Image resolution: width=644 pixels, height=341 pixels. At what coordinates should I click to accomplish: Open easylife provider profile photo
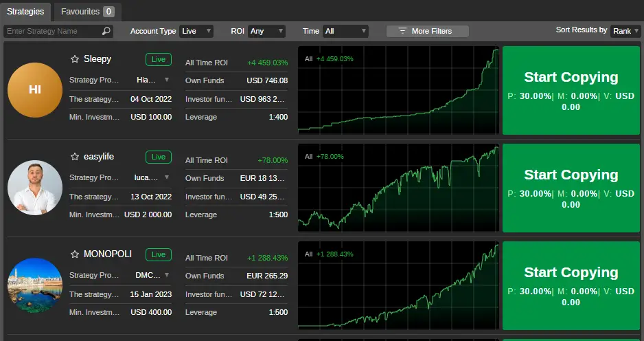click(35, 188)
